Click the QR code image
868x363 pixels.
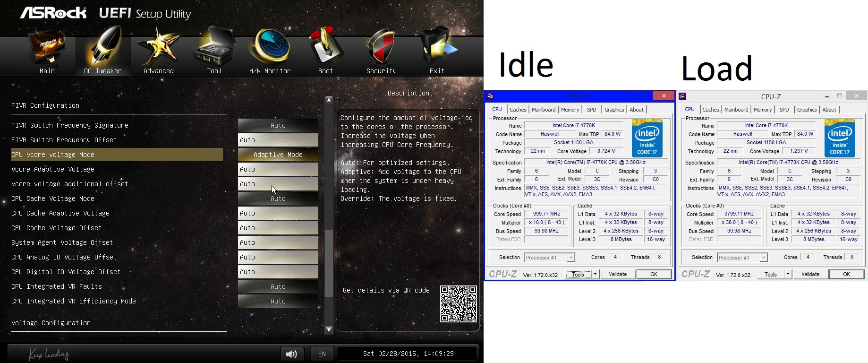458,304
